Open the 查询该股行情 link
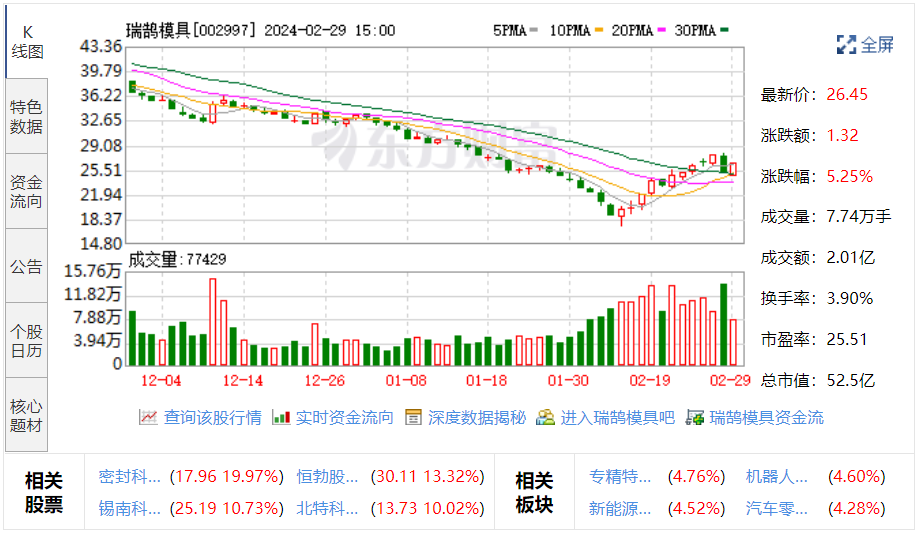 point(212,417)
